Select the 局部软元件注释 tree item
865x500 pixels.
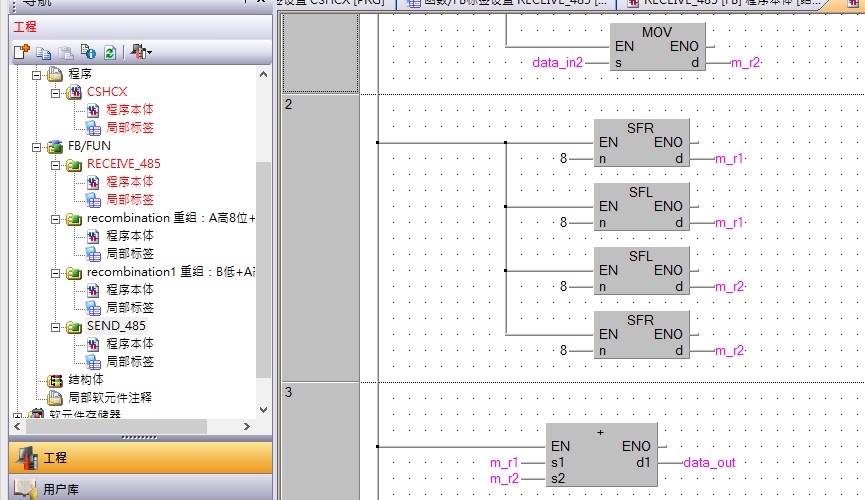tap(109, 397)
